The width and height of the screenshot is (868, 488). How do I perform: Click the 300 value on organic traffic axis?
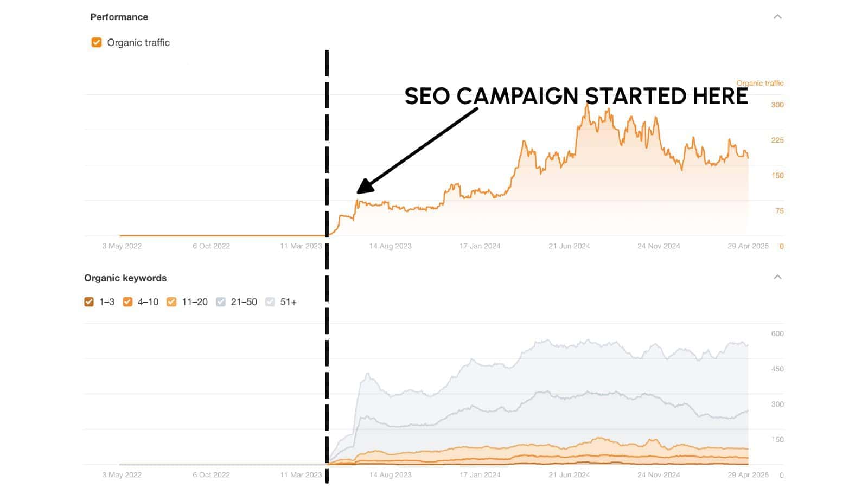coord(777,105)
